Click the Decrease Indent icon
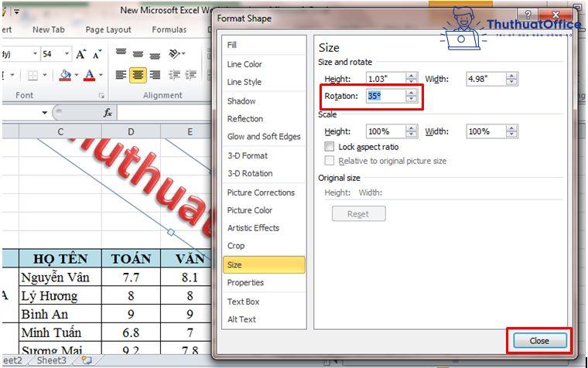Image resolution: width=588 pixels, height=368 pixels. (174, 75)
